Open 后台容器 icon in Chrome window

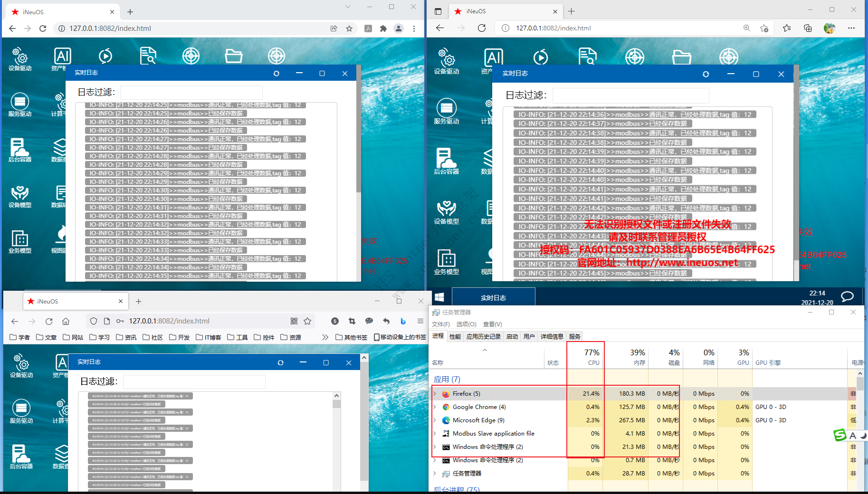(20, 151)
